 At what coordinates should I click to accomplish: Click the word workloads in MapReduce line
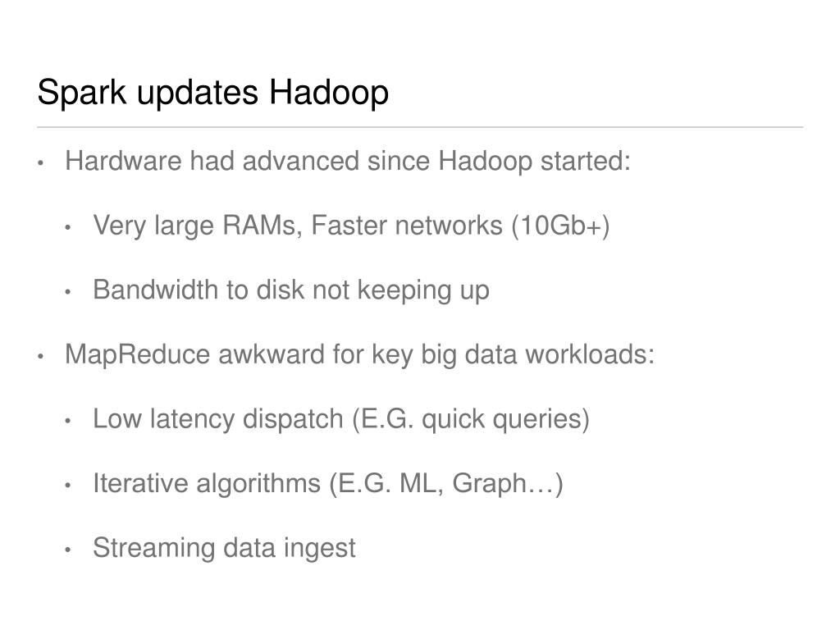pyautogui.click(x=589, y=354)
